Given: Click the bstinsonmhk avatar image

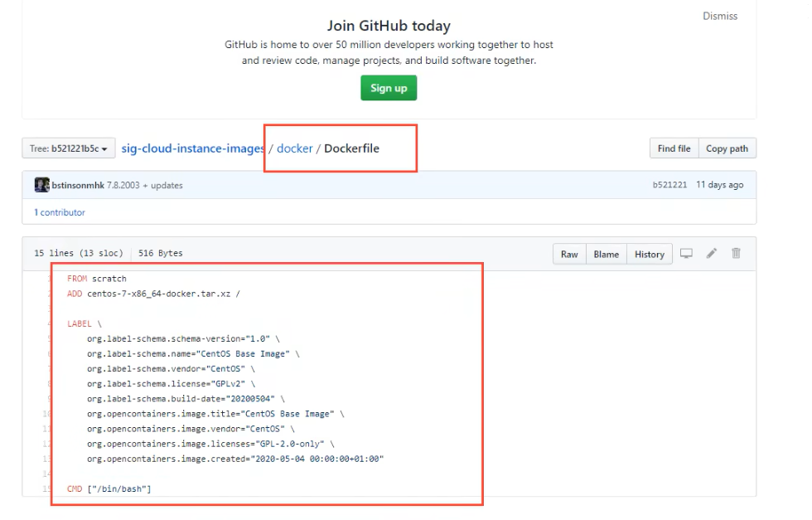Looking at the screenshot, I should pos(41,185).
